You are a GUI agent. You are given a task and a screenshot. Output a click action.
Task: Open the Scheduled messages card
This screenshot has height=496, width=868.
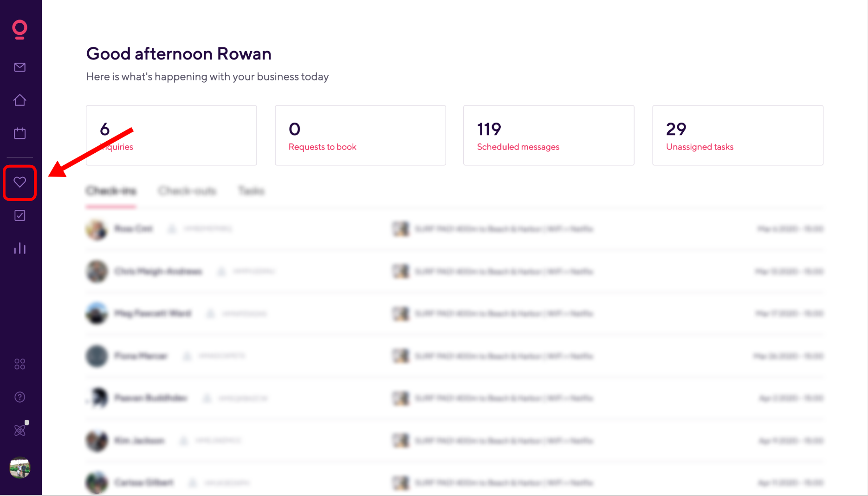tap(549, 135)
